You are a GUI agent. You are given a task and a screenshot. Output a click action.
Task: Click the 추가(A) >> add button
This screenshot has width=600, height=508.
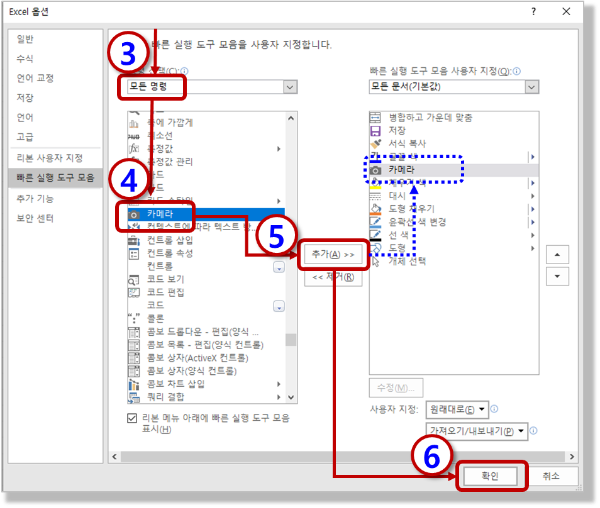[333, 254]
